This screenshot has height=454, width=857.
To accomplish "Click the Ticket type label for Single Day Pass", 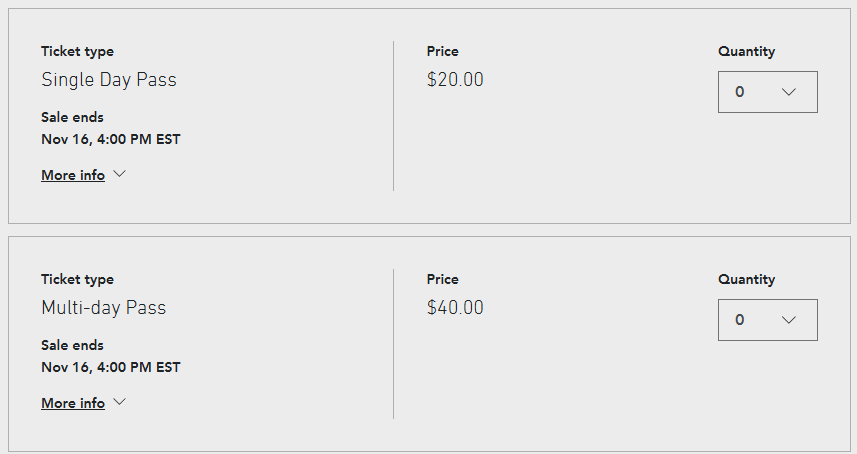I will click(77, 51).
